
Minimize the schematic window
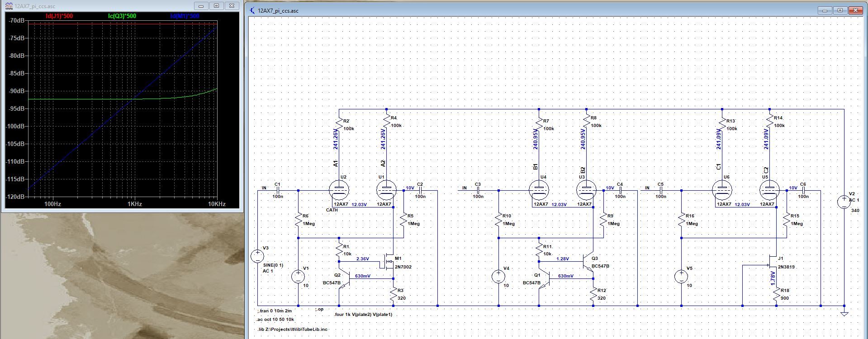825,10
